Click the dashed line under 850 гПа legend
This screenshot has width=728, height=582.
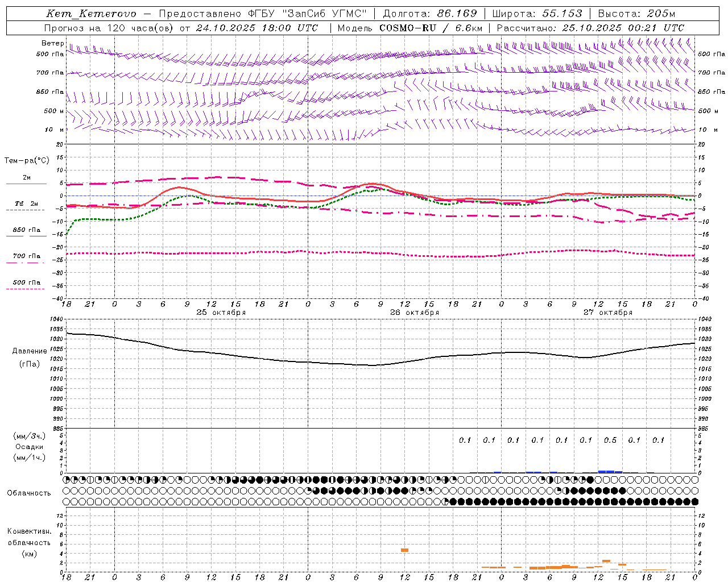pyautogui.click(x=26, y=236)
